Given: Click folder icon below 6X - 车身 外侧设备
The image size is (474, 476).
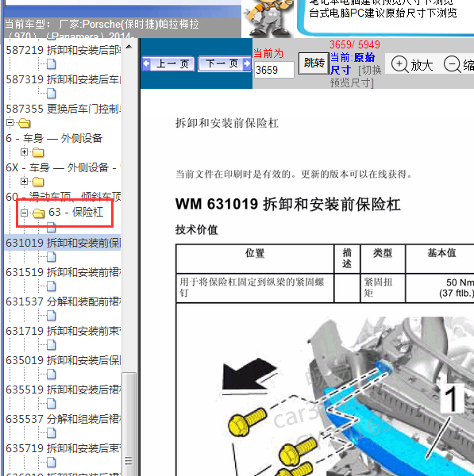Looking at the screenshot, I should pyautogui.click(x=38, y=182).
